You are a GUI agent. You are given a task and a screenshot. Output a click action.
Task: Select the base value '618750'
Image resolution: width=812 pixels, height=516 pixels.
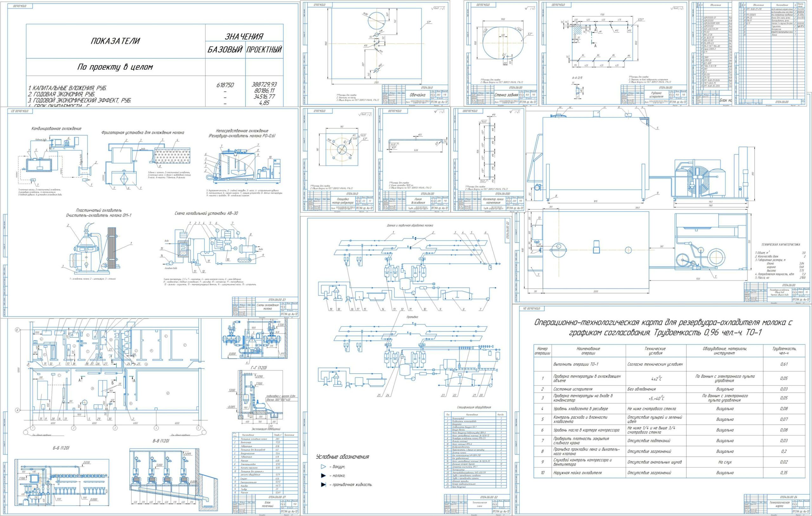(x=225, y=85)
